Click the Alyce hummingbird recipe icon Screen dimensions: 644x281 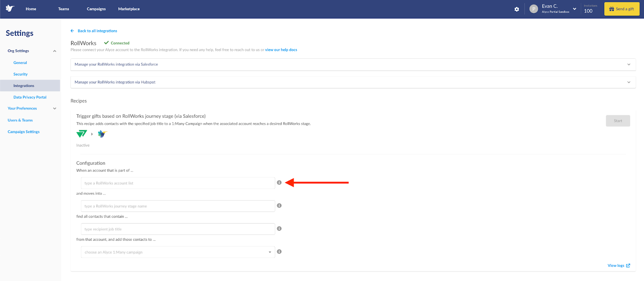click(102, 133)
